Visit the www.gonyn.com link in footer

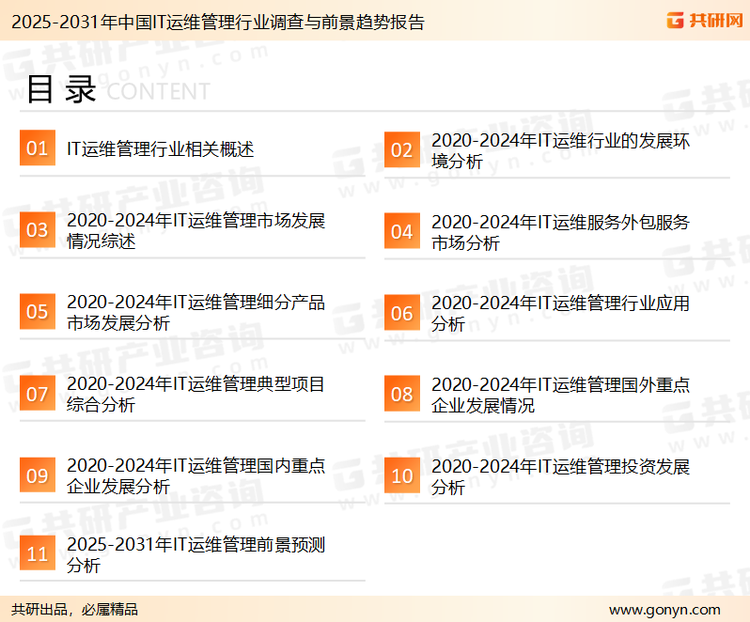[665, 610]
